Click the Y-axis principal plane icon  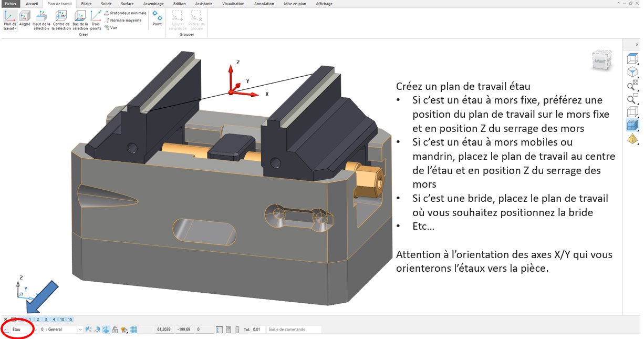97,330
